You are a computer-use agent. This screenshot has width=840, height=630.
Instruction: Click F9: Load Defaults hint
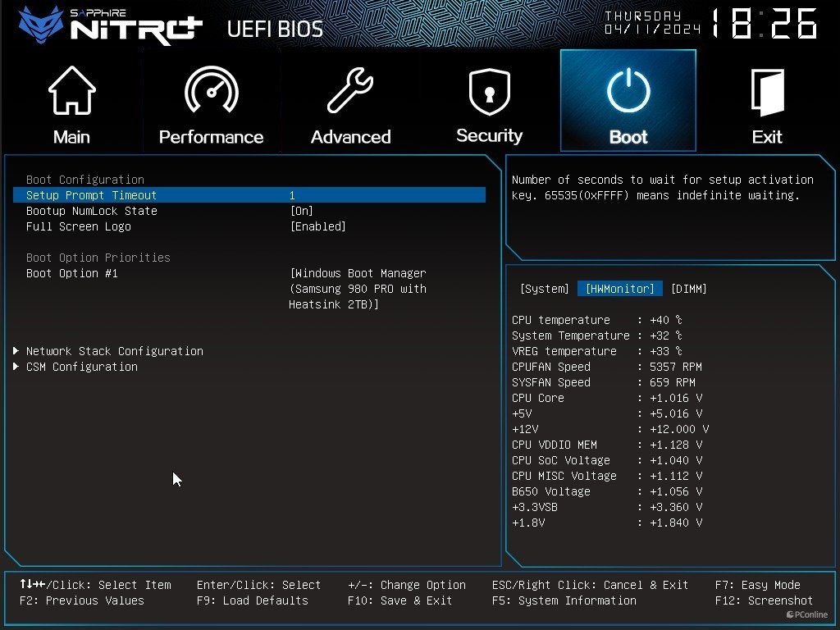click(252, 600)
